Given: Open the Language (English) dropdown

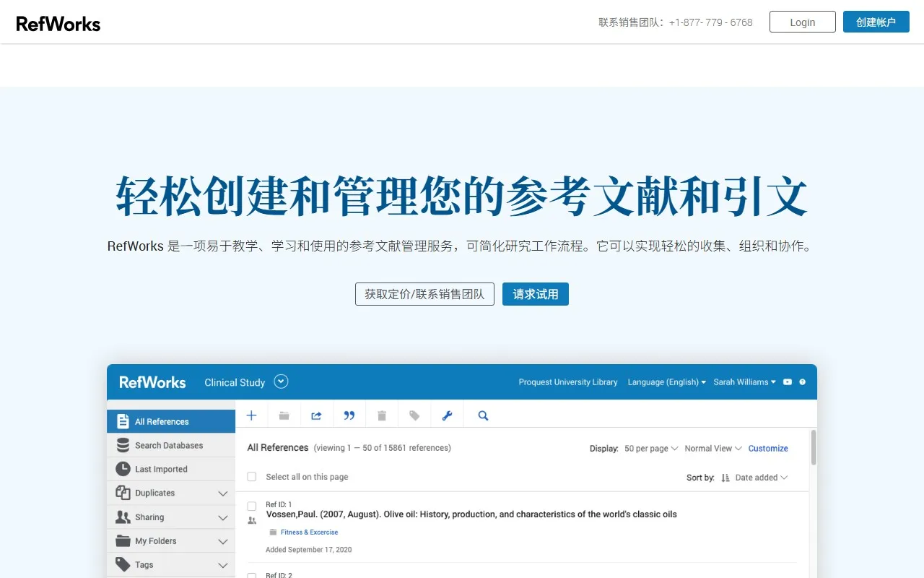Looking at the screenshot, I should pos(666,382).
